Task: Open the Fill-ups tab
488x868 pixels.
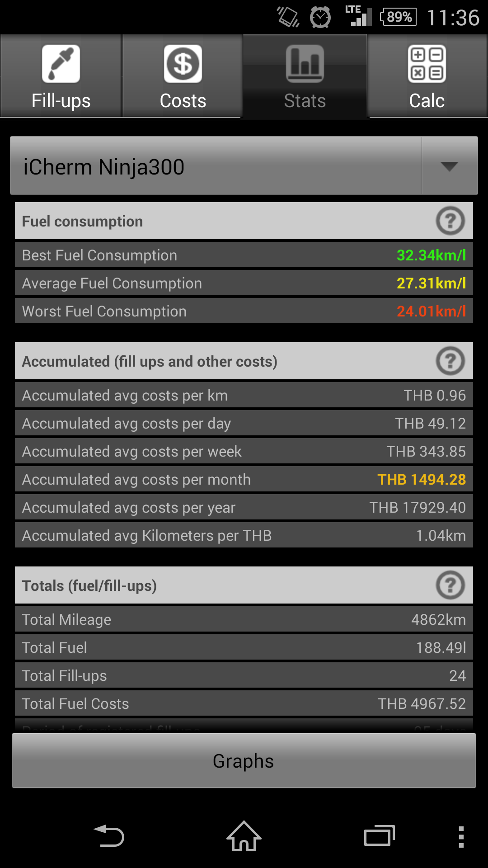Action: click(61, 76)
